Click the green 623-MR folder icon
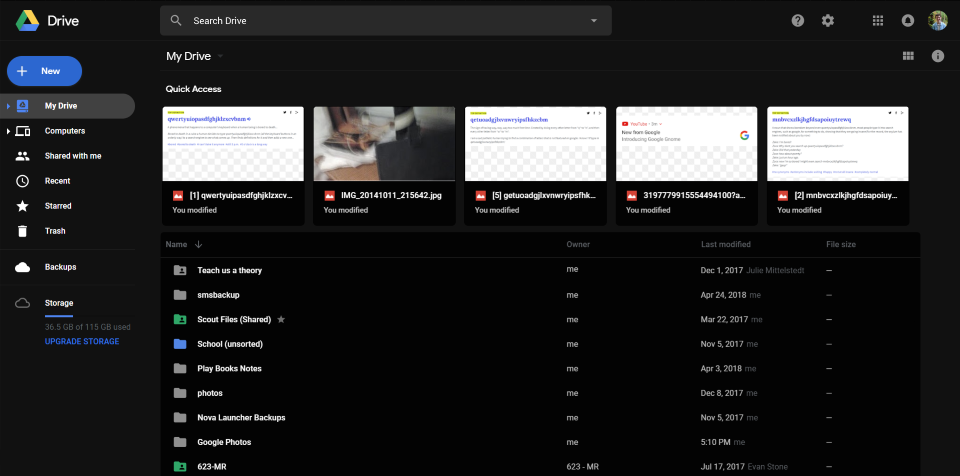Viewport: 960px width, 476px height. pyautogui.click(x=180, y=466)
